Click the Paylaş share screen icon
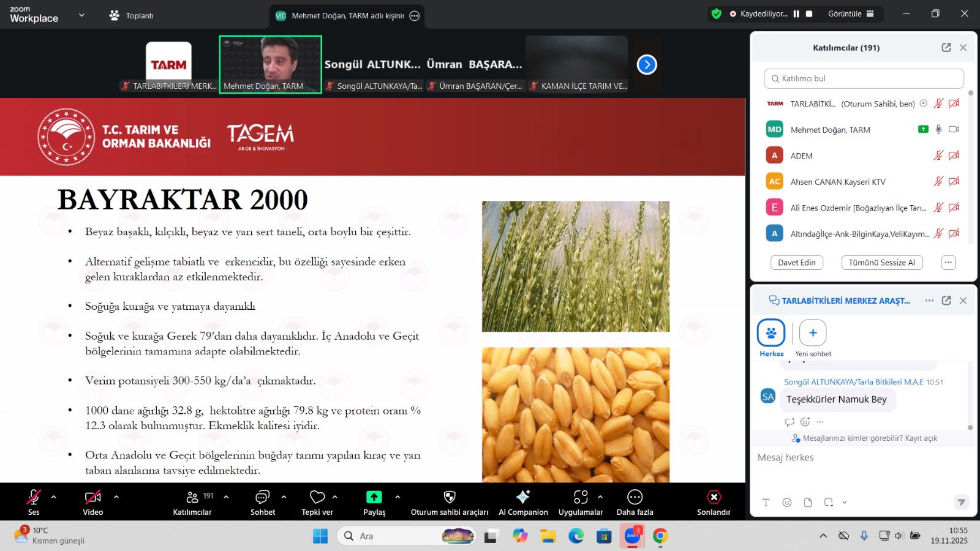 (374, 497)
